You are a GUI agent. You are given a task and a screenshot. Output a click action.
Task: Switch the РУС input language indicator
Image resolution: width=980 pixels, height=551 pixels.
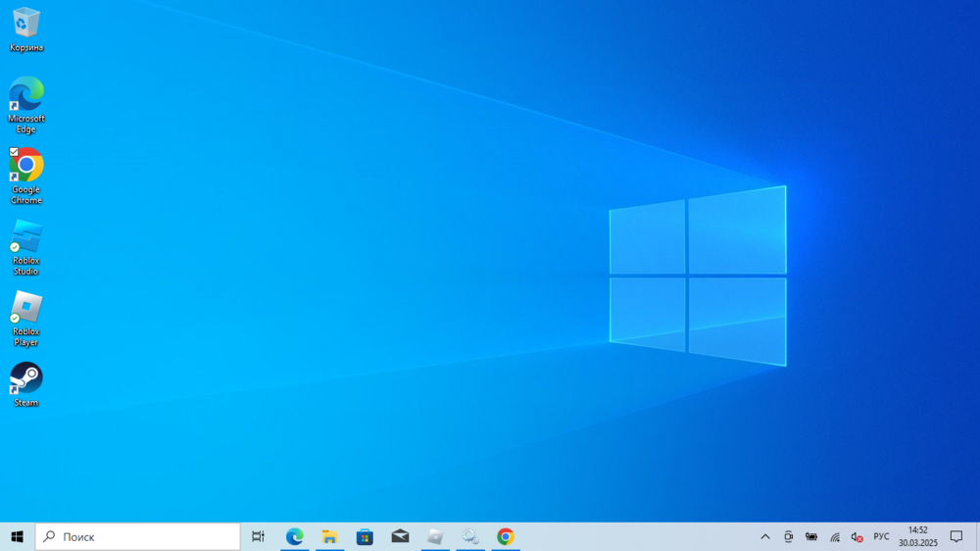pos(881,536)
